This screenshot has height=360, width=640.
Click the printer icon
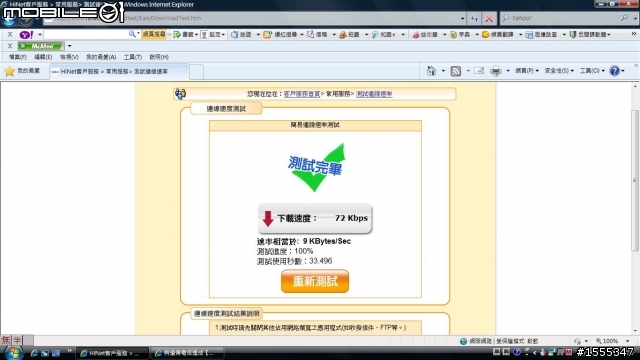click(x=496, y=71)
